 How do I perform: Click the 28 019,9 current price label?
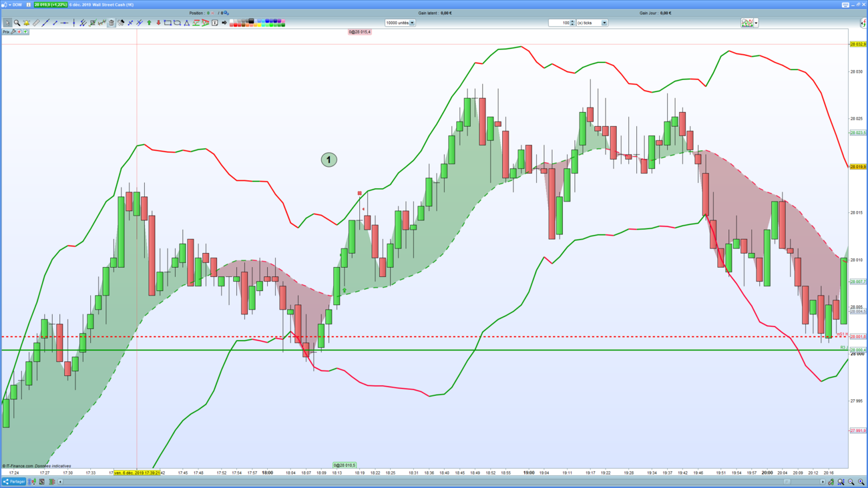click(858, 167)
